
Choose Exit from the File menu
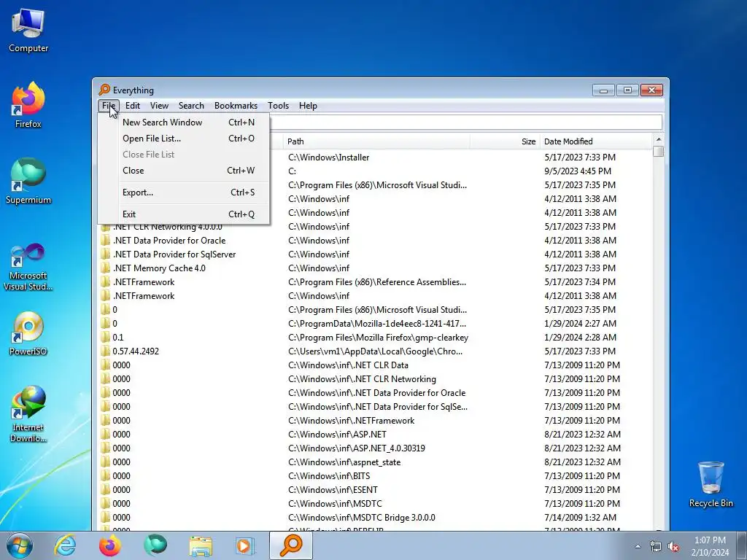[x=184, y=214]
